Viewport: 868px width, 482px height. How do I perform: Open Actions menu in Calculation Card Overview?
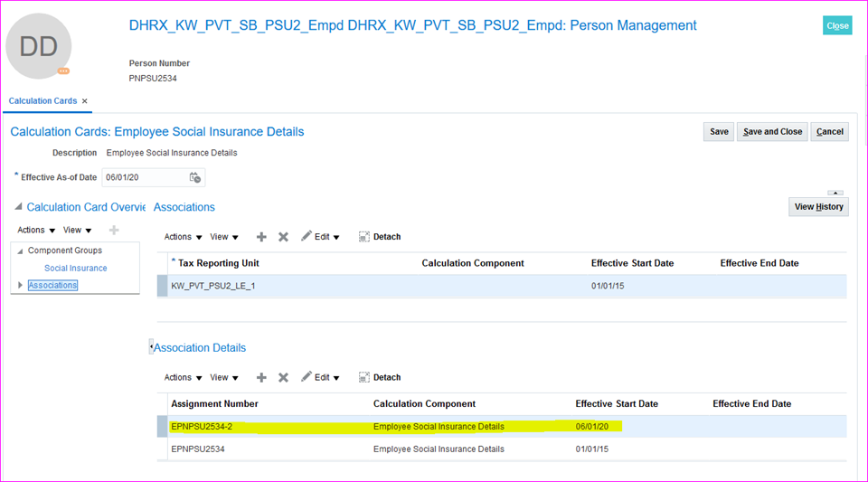[x=36, y=230]
